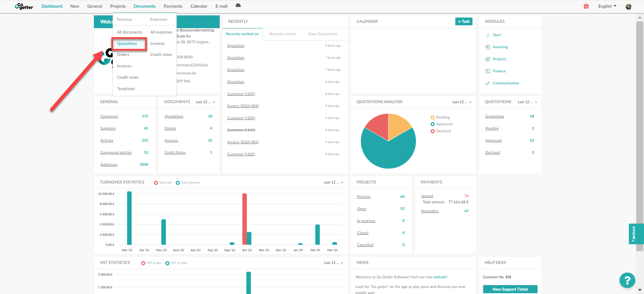Open the English language dropdown
The height and width of the screenshot is (294, 644).
(607, 6)
